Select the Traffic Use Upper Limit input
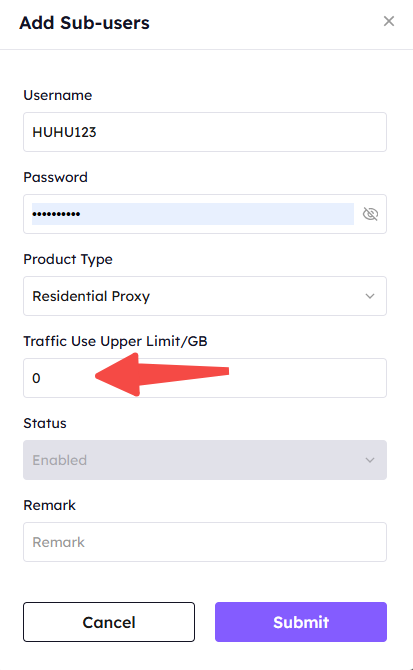 point(205,378)
